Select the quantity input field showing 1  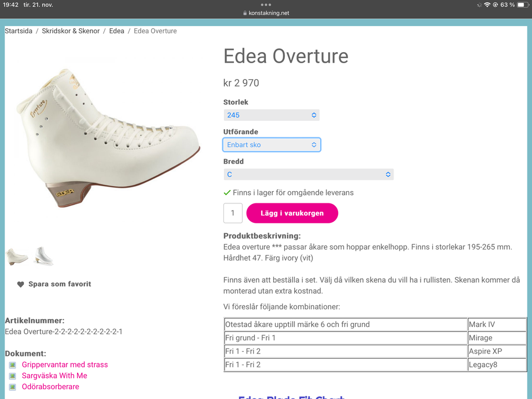coord(233,213)
